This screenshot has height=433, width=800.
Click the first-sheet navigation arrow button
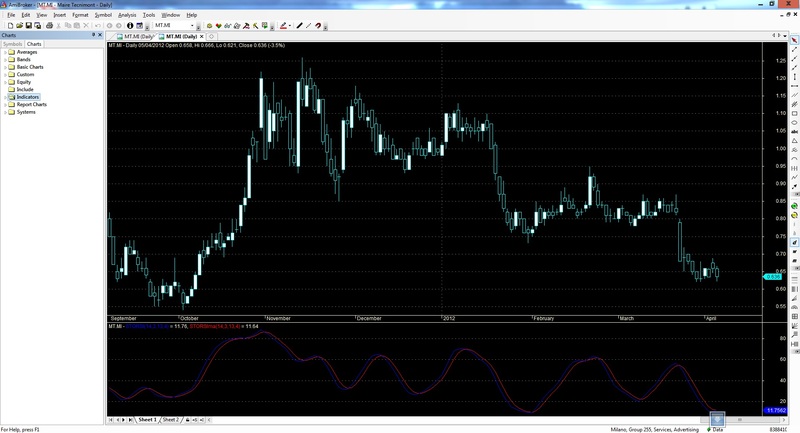point(111,420)
